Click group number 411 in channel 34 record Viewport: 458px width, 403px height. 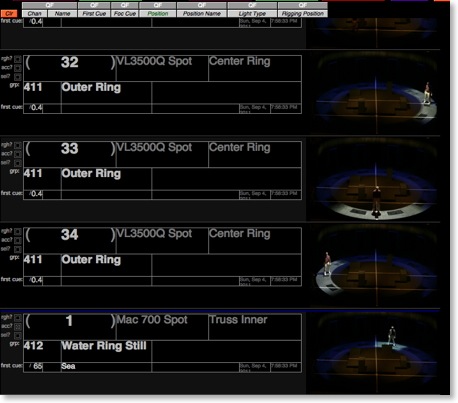point(42,265)
